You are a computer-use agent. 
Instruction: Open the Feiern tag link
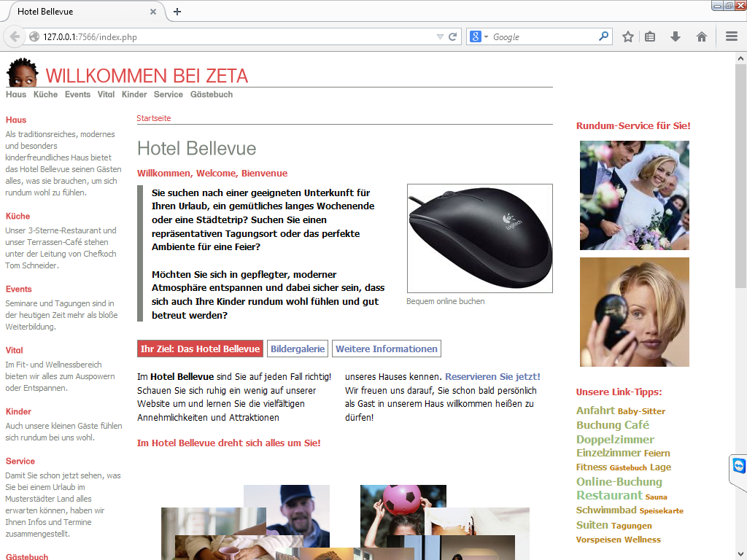tap(657, 454)
